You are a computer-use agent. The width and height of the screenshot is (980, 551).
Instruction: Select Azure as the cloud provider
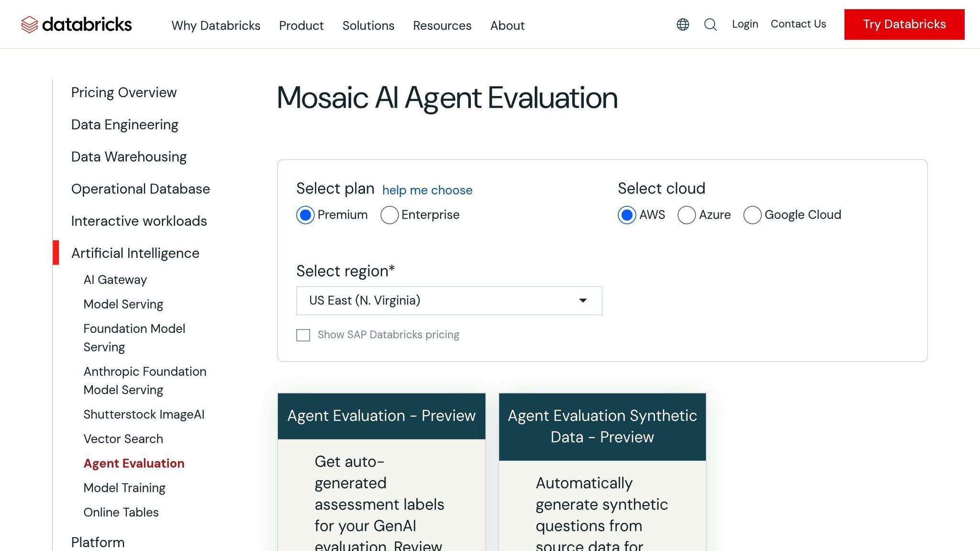687,215
